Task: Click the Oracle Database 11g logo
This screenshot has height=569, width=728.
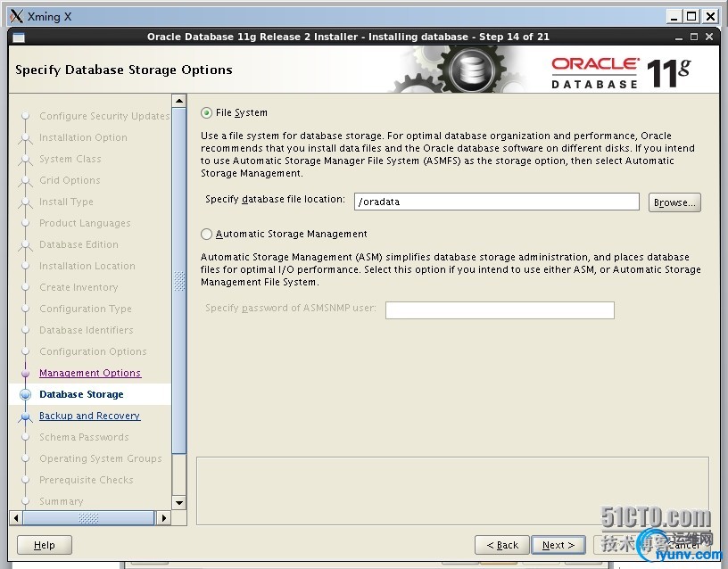Action: pos(621,72)
